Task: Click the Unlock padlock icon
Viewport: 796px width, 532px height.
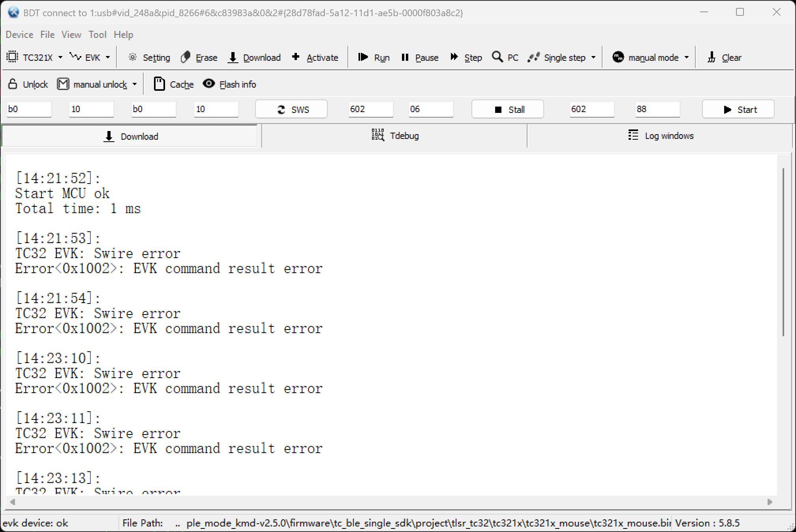Action: pyautogui.click(x=13, y=84)
